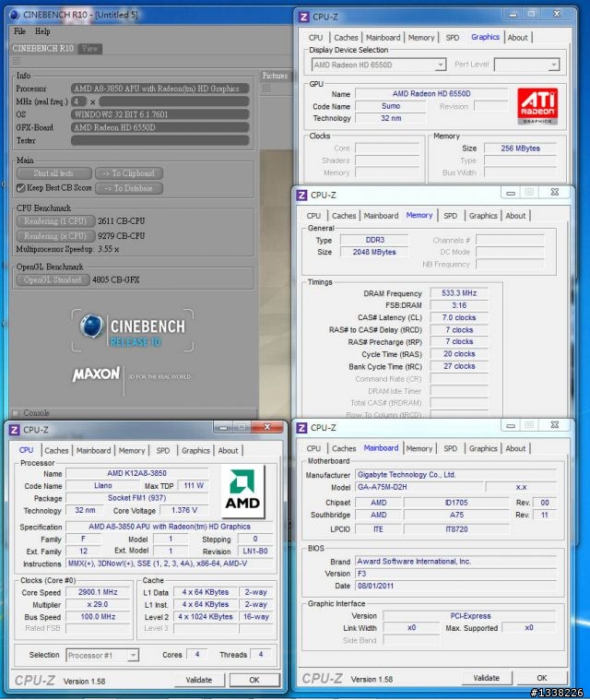The image size is (590, 700).
Task: Click Start all tests button
Action: tap(54, 173)
